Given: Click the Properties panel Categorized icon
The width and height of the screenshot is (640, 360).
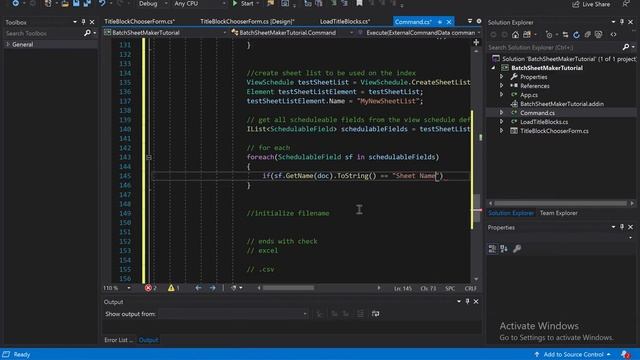Looking at the screenshot, I should 493,249.
